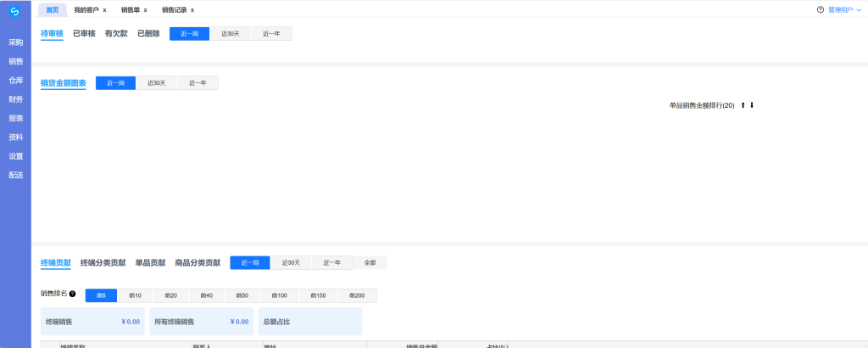Click the app logo icon in the sidebar
Screen dimensions: 868x348
[15, 10]
